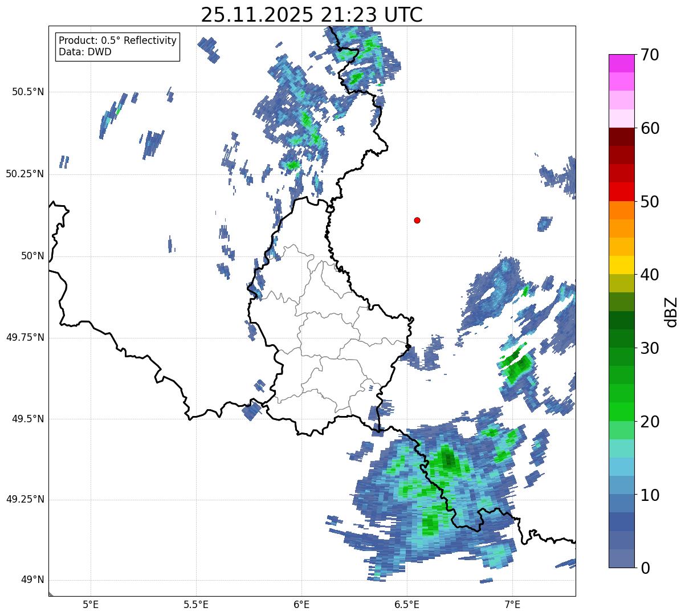Click the 6.5°E longitude label

click(407, 604)
